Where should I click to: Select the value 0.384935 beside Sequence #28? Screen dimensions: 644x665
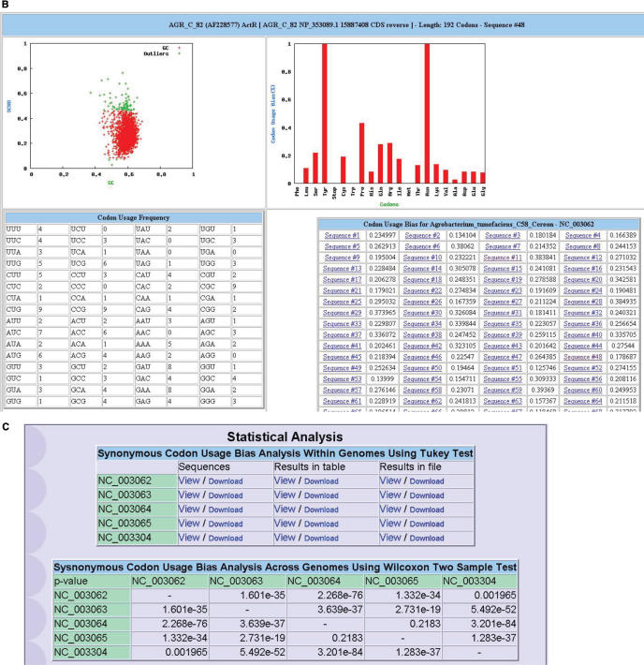pyautogui.click(x=622, y=302)
